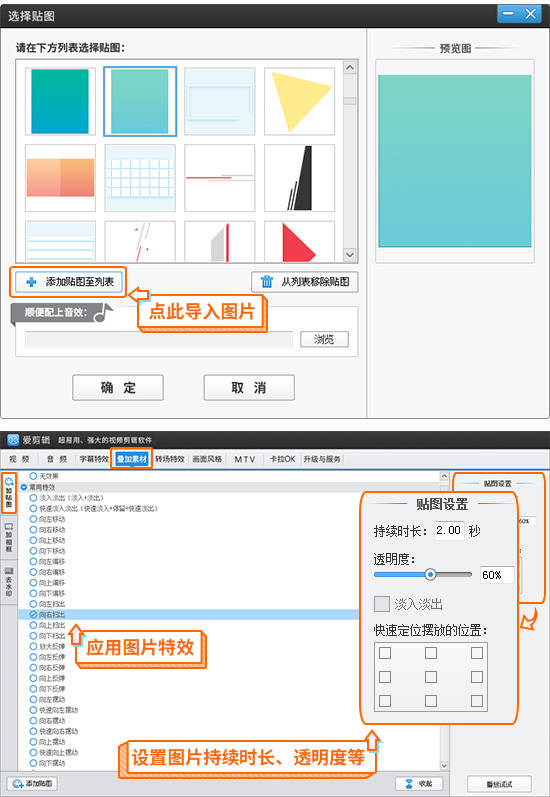The height and width of the screenshot is (797, 550).
Task: Minimize the 选择贴图 dialog
Action: point(509,14)
